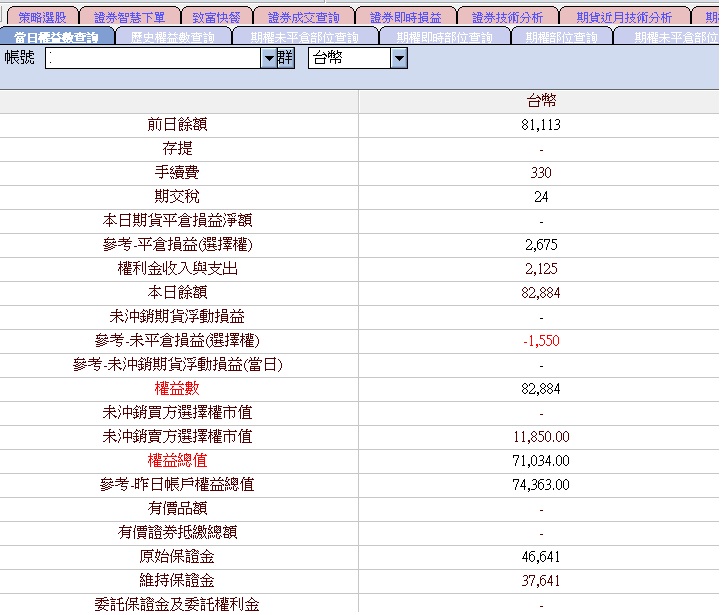Focus the 帳號 account input field

(153, 58)
